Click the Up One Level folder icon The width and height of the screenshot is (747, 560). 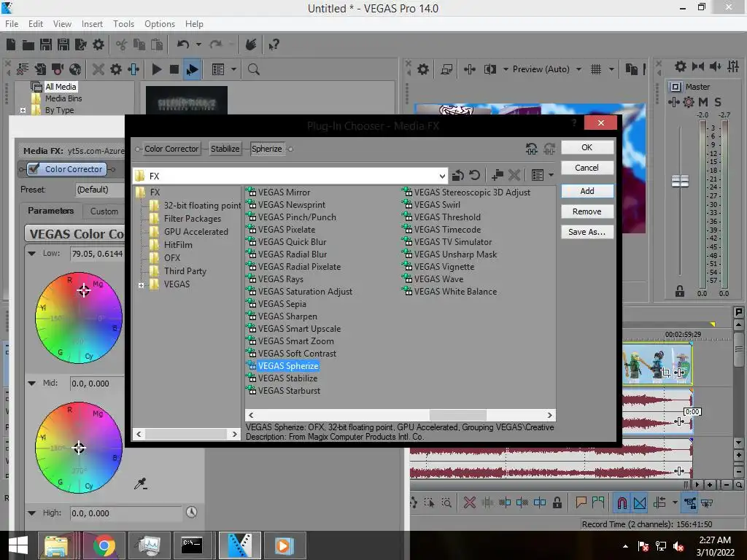(x=458, y=176)
